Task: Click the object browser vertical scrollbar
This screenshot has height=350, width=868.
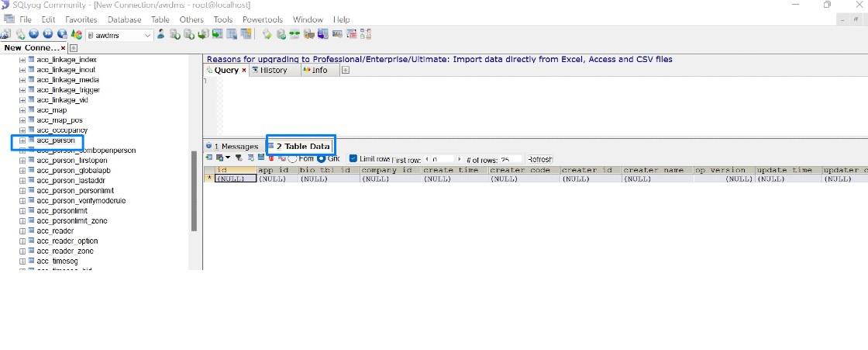Action: (194, 191)
